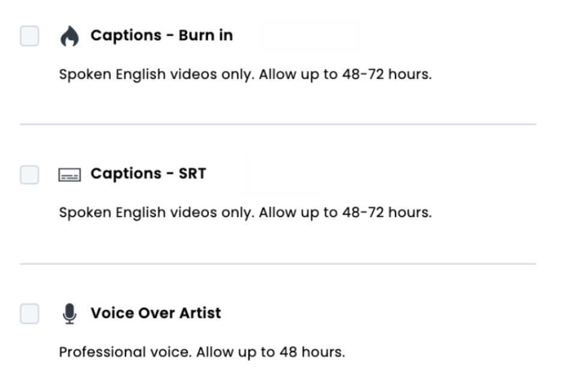Click the divider below the Burn in option
The width and height of the screenshot is (564, 392).
(x=278, y=124)
